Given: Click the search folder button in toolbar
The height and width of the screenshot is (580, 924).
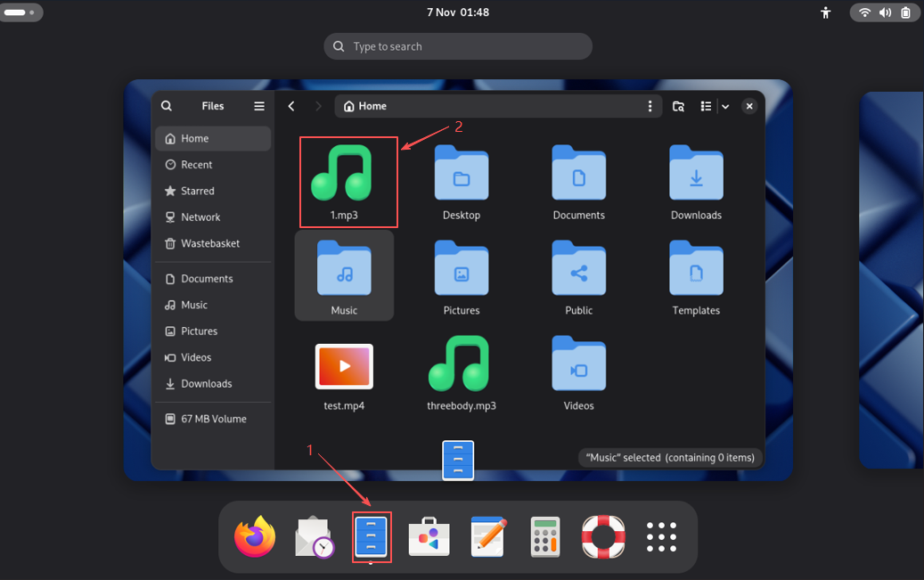Looking at the screenshot, I should (x=678, y=106).
